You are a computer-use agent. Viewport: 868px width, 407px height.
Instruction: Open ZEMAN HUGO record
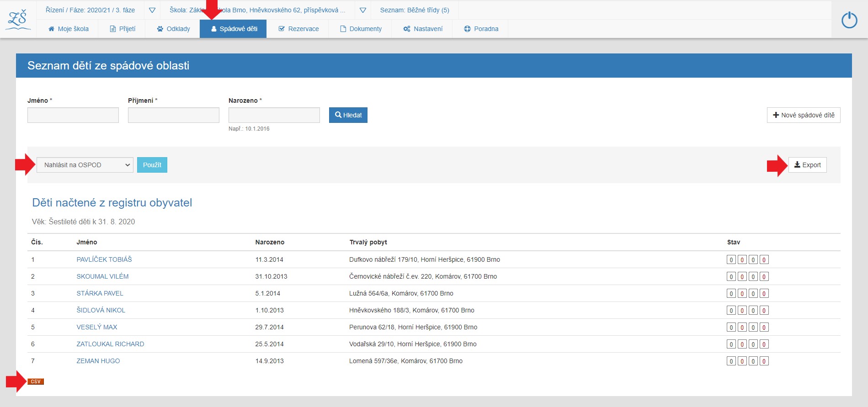tap(98, 361)
